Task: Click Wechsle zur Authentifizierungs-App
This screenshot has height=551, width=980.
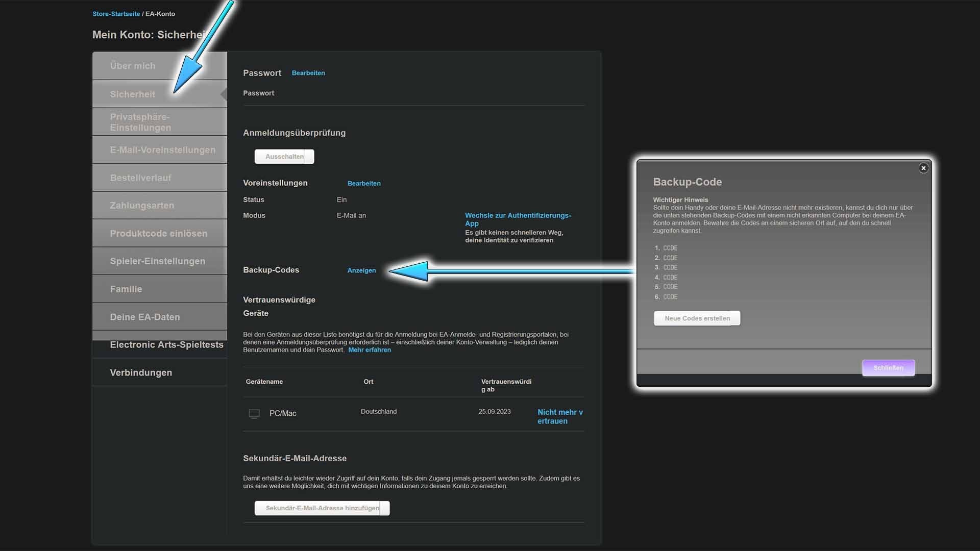Action: [518, 219]
